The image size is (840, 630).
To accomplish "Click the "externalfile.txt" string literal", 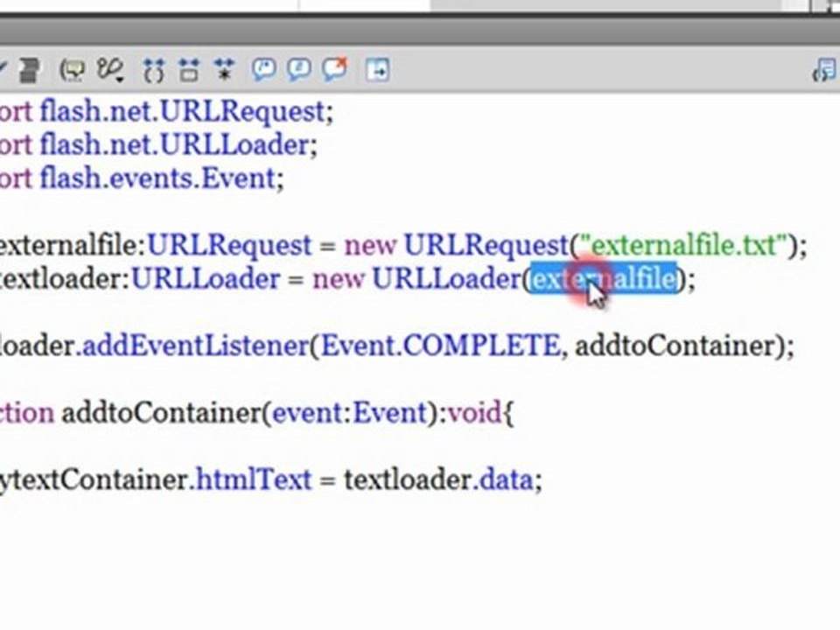I will [682, 245].
